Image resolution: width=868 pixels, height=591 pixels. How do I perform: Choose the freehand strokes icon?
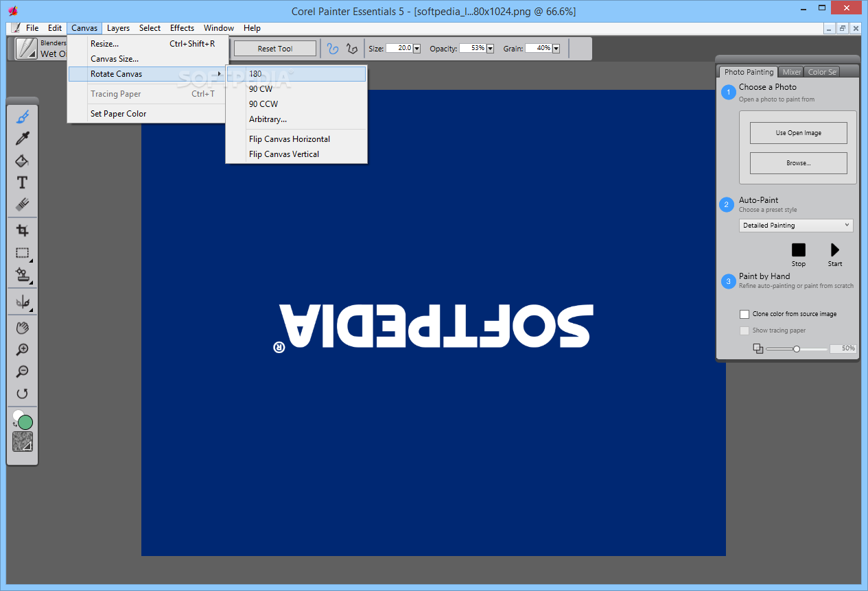tap(333, 48)
